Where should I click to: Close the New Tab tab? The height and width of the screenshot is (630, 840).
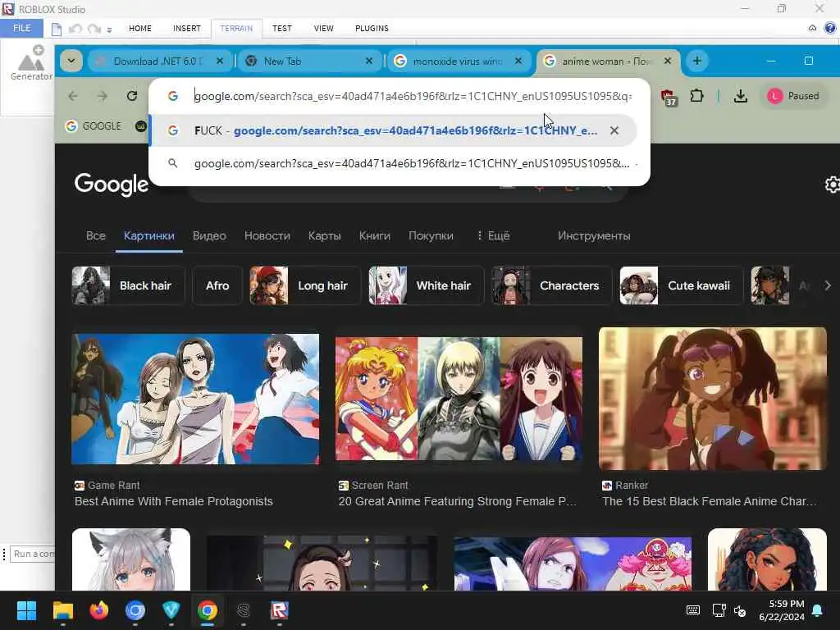point(369,61)
